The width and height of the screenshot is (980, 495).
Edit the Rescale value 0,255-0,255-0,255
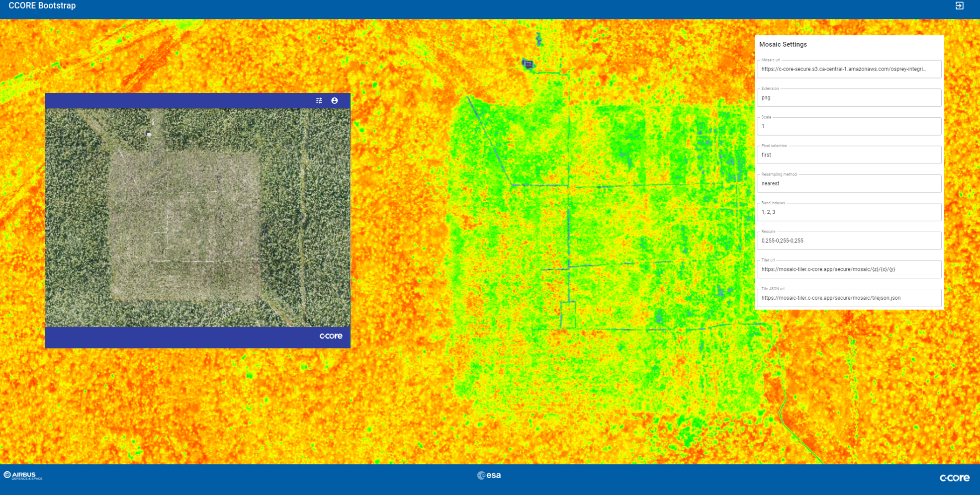coord(849,241)
